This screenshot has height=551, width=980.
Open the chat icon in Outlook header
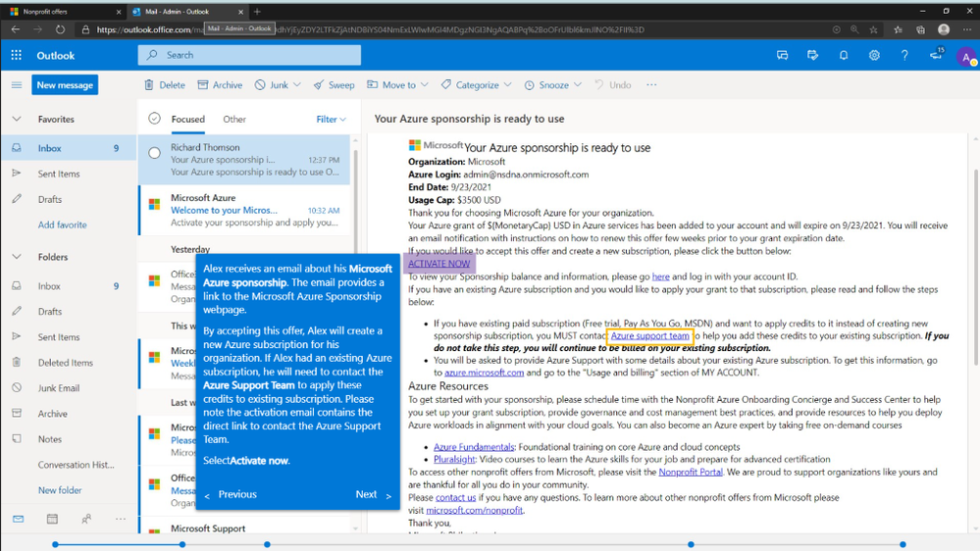[x=782, y=55]
